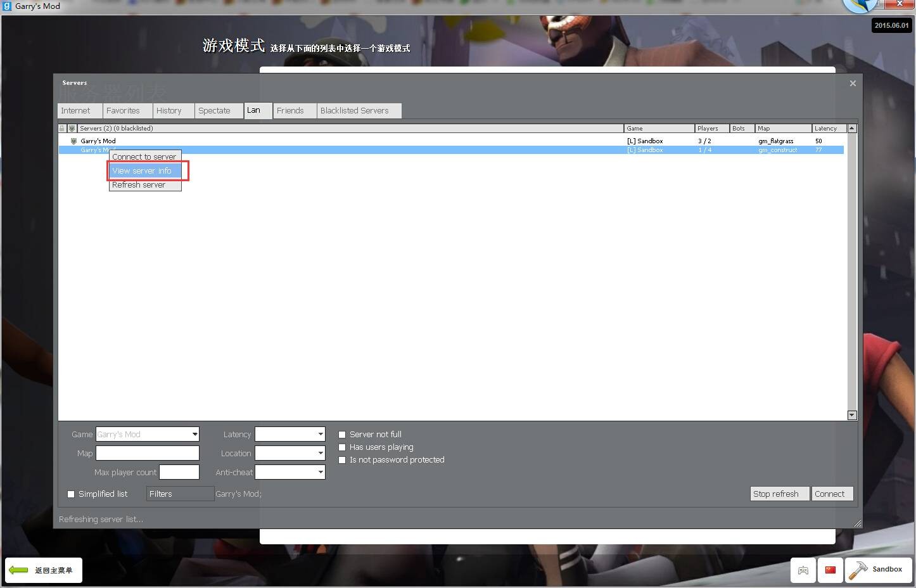The image size is (916, 588).
Task: Enable Is not password protected
Action: point(342,459)
